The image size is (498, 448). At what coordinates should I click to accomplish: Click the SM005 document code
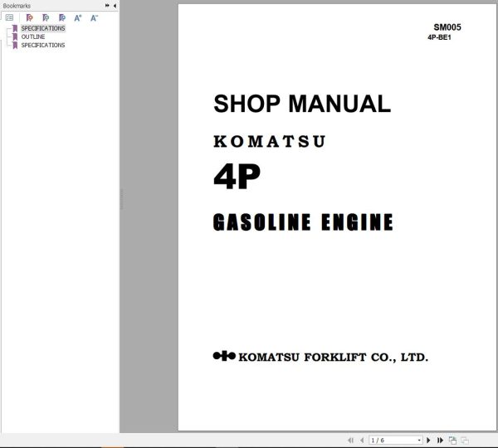(x=447, y=27)
